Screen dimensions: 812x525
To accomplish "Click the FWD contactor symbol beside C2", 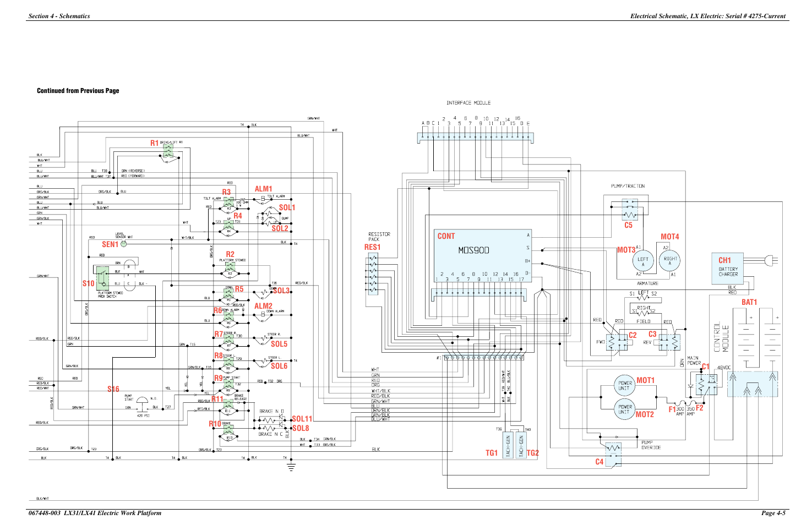I will (x=617, y=342).
